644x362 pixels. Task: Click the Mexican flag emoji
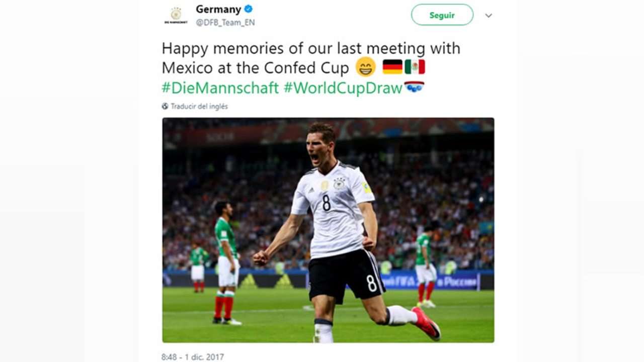tap(415, 67)
